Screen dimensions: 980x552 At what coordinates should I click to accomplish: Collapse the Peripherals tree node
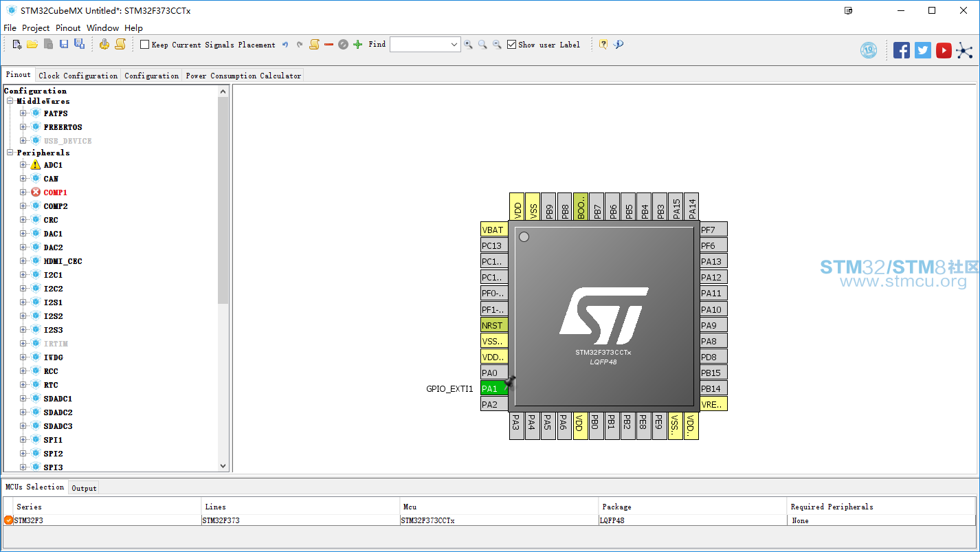point(10,153)
